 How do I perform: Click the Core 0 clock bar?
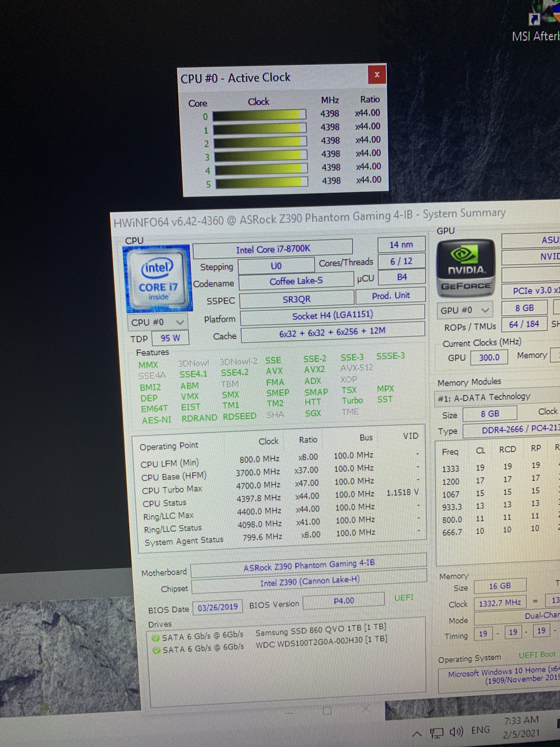[x=259, y=115]
